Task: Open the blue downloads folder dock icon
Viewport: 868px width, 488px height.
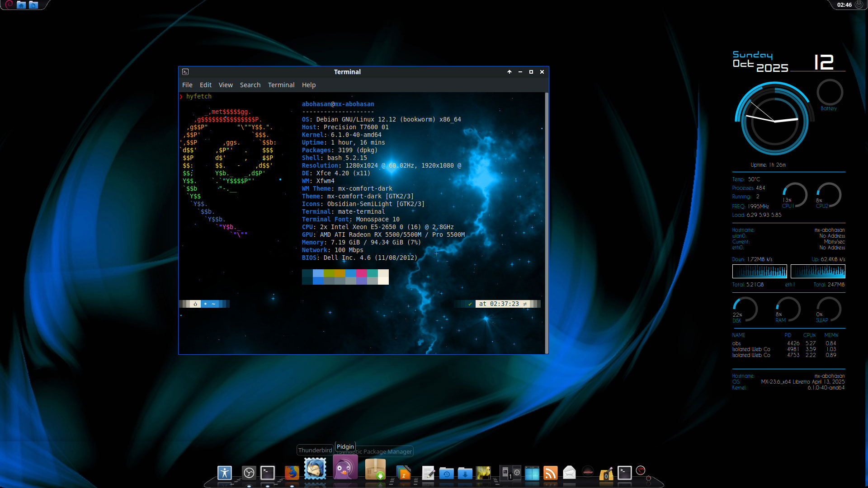Action: [465, 473]
